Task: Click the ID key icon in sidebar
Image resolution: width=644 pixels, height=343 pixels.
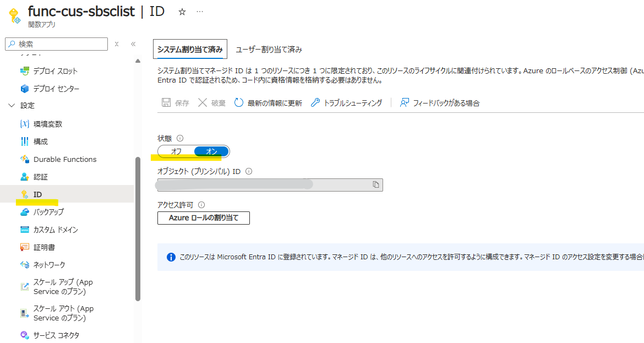Action: [25, 194]
